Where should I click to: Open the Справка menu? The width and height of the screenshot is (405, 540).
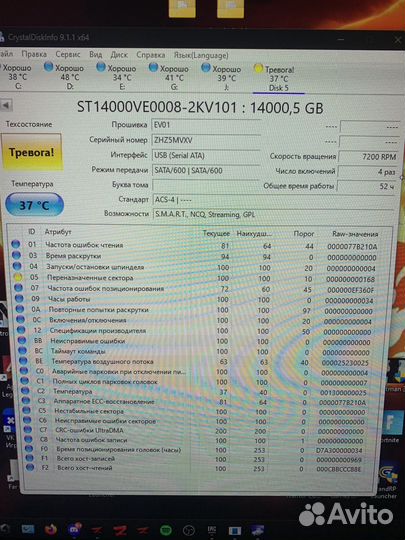[x=150, y=55]
